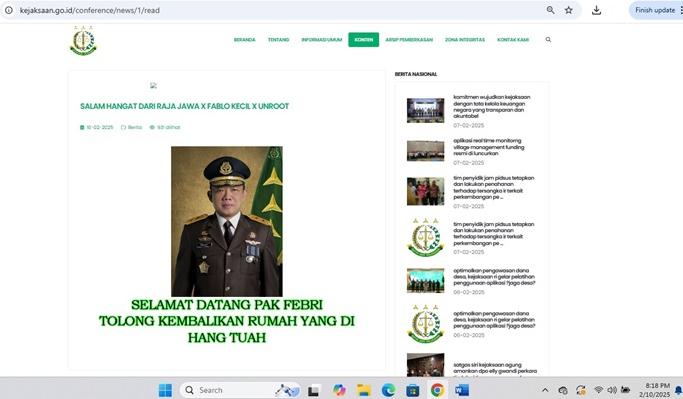This screenshot has width=683, height=399.
Task: Click the headline SALAM HANGAT DARI RAJA JAWA
Action: click(x=185, y=106)
